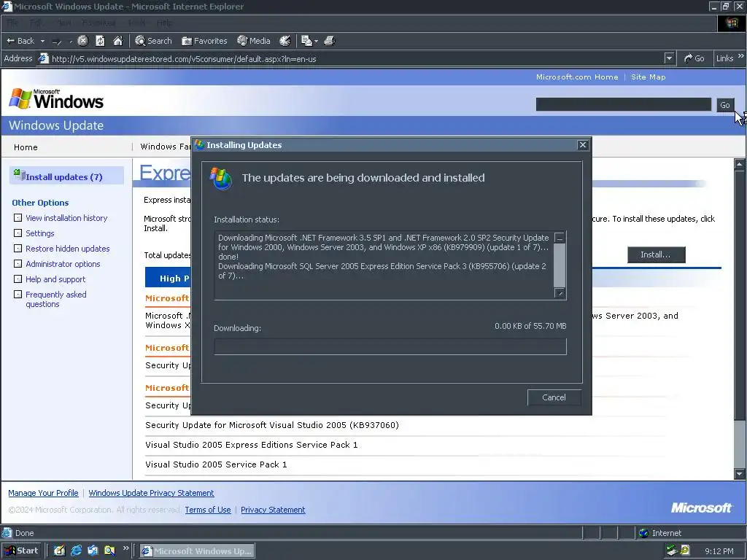Screen dimensions: 747x560
Task: Click the Go button beside site search
Action: point(724,105)
